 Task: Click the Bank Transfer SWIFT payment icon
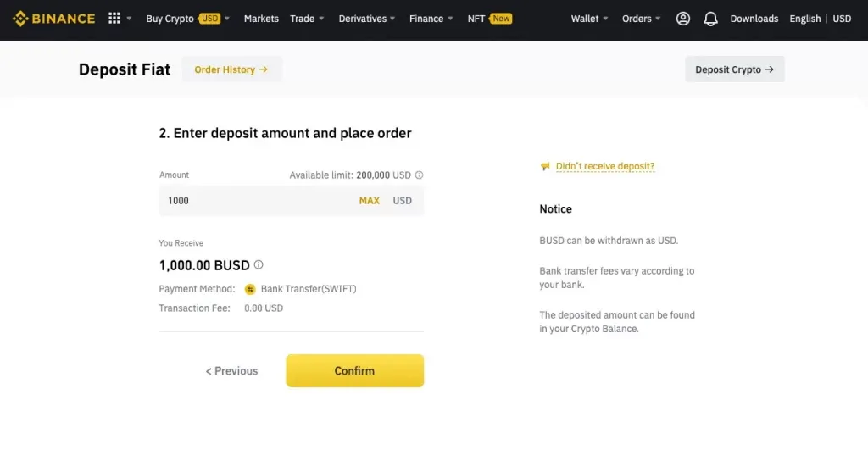pos(250,289)
